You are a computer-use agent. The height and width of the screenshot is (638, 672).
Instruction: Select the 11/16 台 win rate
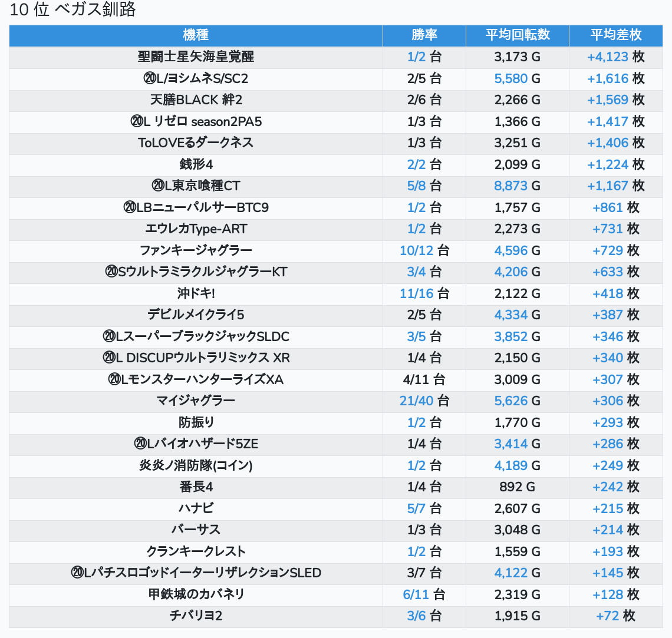(424, 294)
